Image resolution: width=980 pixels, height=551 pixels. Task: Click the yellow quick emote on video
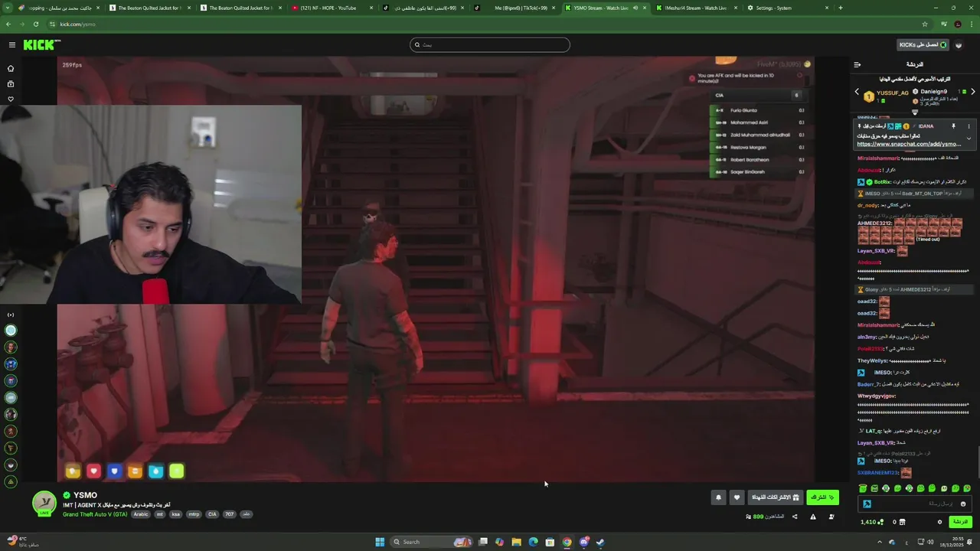73,471
